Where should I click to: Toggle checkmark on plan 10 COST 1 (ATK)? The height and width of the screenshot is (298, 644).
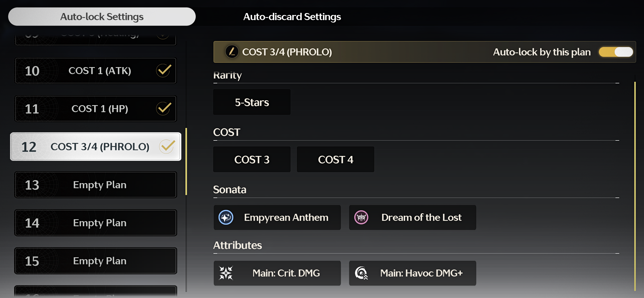click(164, 71)
